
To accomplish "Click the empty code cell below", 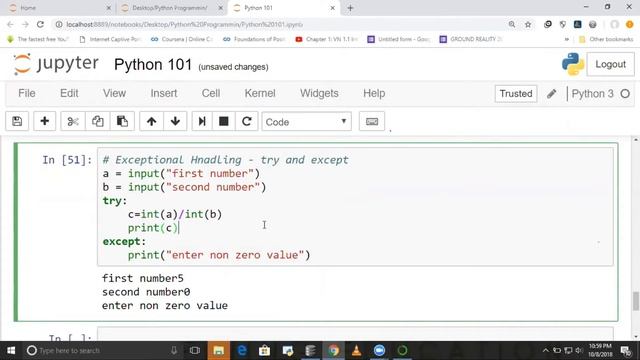I will pos(355,334).
